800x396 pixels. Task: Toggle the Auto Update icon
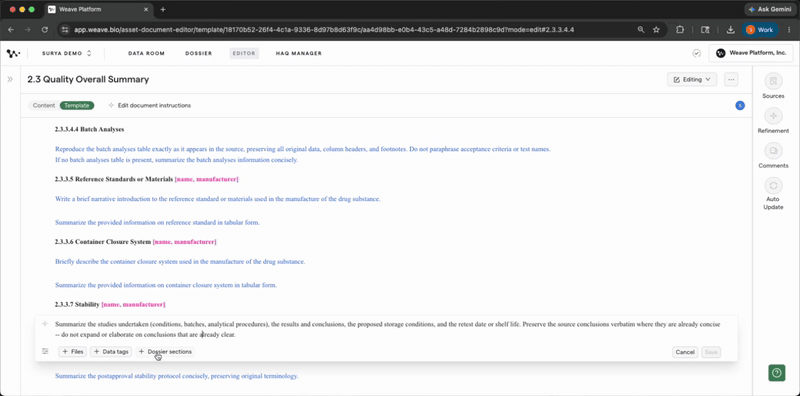pos(773,185)
